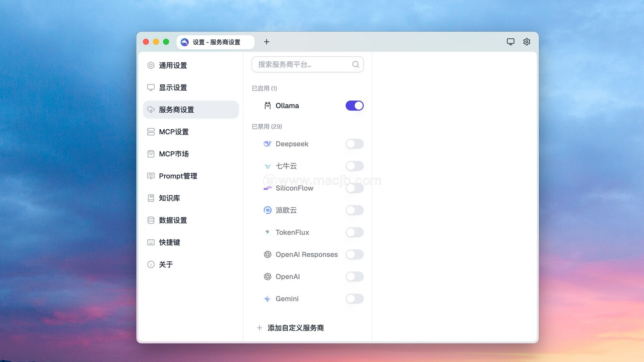The image size is (644, 362).
Task: Turn on the TokenFlux toggle
Action: 355,233
